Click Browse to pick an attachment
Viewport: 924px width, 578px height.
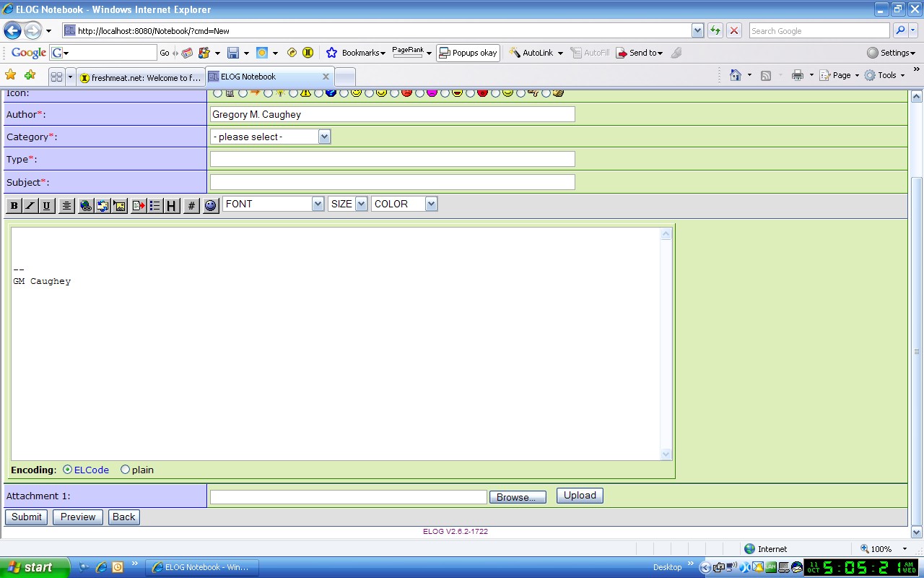click(x=518, y=497)
